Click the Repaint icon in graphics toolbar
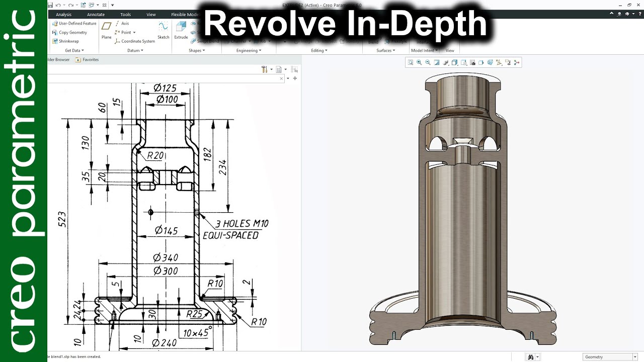Image resolution: width=644 pixels, height=362 pixels. (x=436, y=62)
